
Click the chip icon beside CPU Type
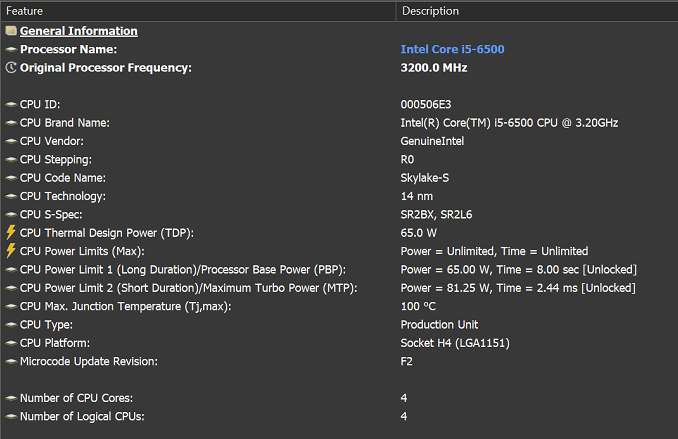[x=11, y=324]
